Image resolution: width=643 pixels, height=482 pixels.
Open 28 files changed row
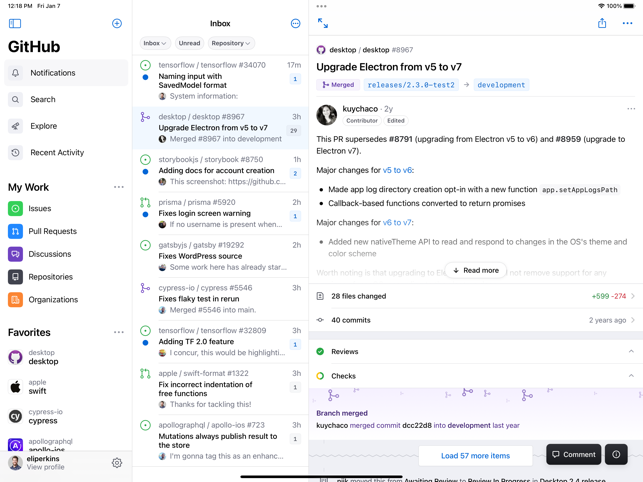tap(476, 296)
